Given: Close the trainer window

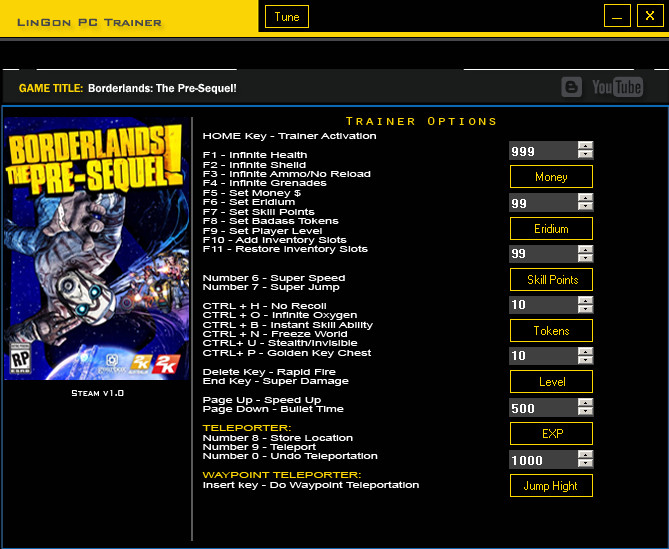Looking at the screenshot, I should (x=650, y=16).
